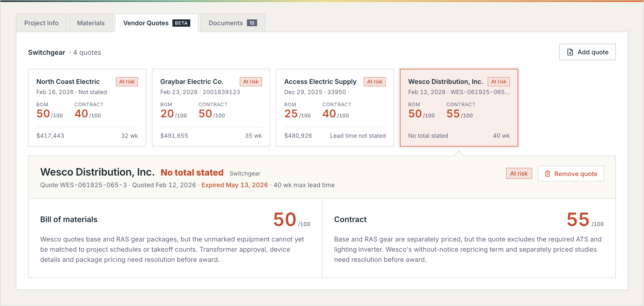Click the Contract summary paragraph

[468, 250]
